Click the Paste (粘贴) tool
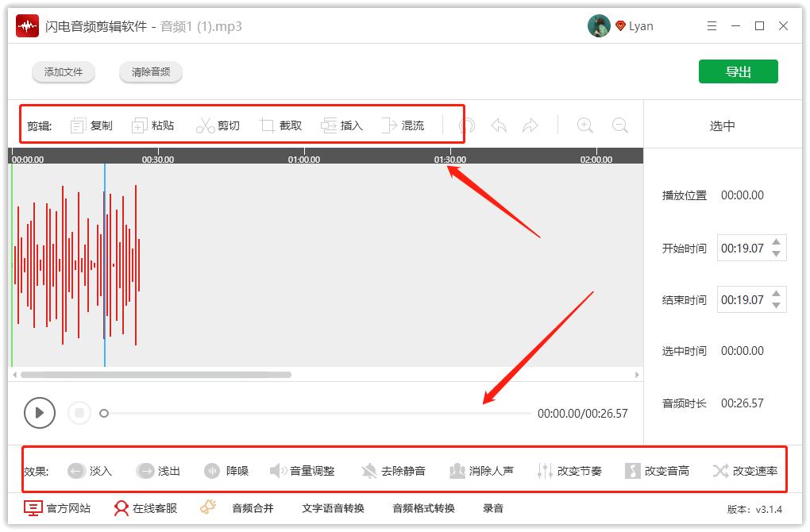810x532 pixels. [153, 125]
